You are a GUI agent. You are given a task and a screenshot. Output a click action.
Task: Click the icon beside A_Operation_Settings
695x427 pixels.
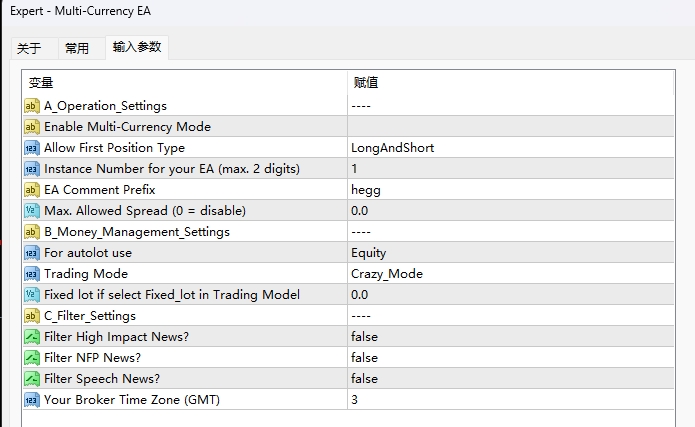(x=31, y=106)
